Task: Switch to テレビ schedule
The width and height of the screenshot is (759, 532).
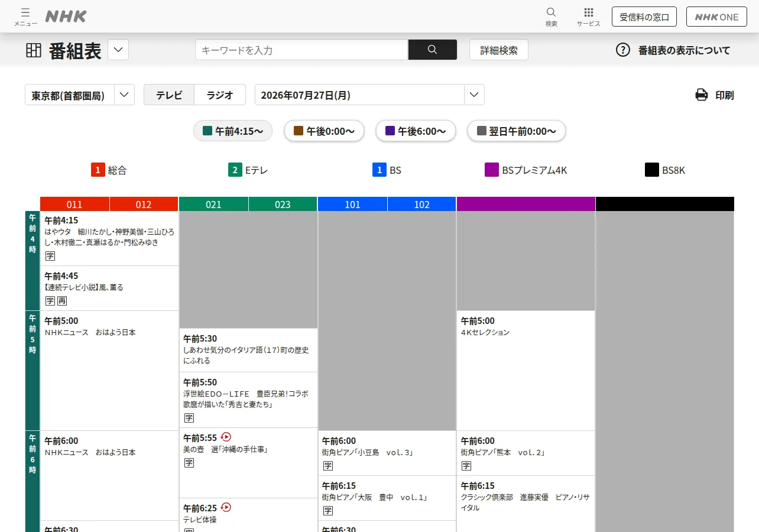Action: [169, 95]
